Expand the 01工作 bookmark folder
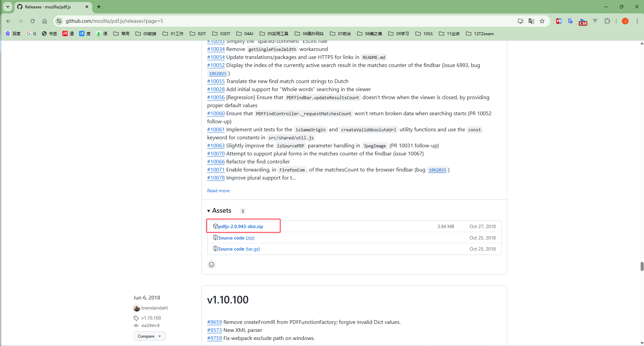 click(173, 33)
